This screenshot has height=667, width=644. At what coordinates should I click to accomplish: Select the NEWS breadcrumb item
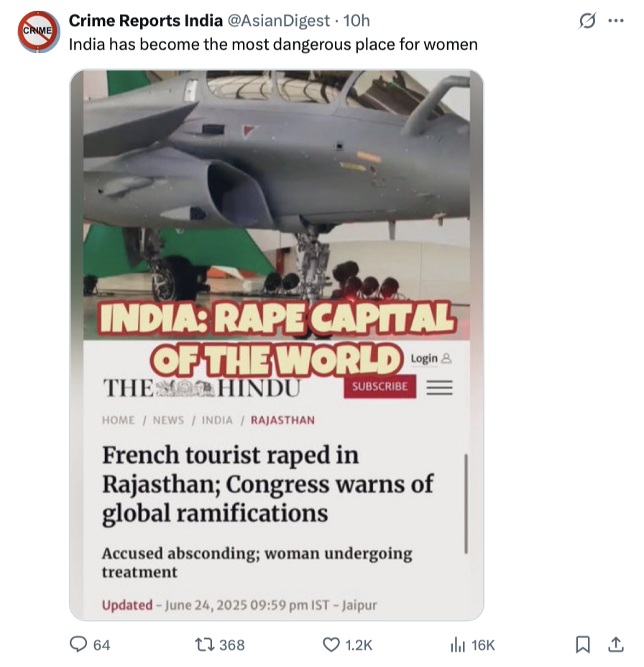[x=168, y=420]
